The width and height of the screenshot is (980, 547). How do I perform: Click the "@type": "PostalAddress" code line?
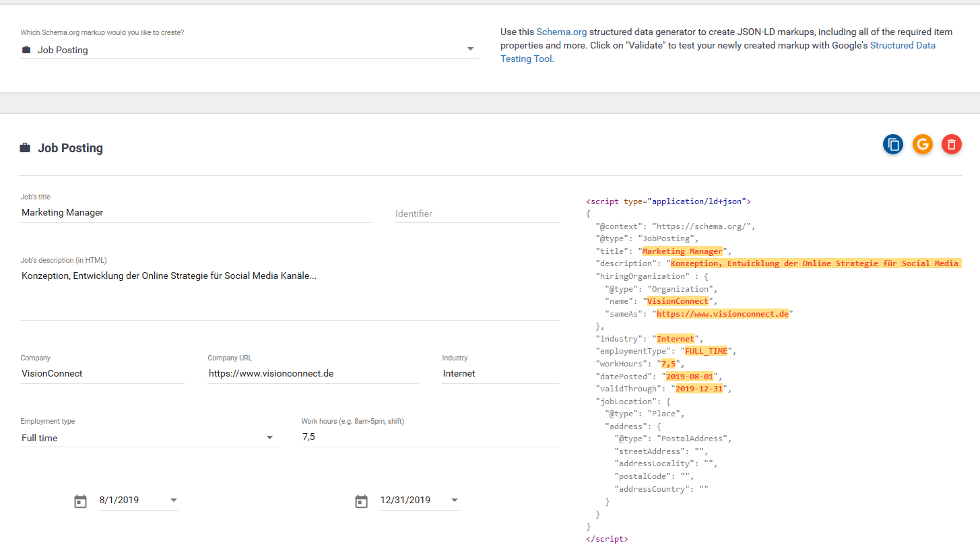[673, 439]
